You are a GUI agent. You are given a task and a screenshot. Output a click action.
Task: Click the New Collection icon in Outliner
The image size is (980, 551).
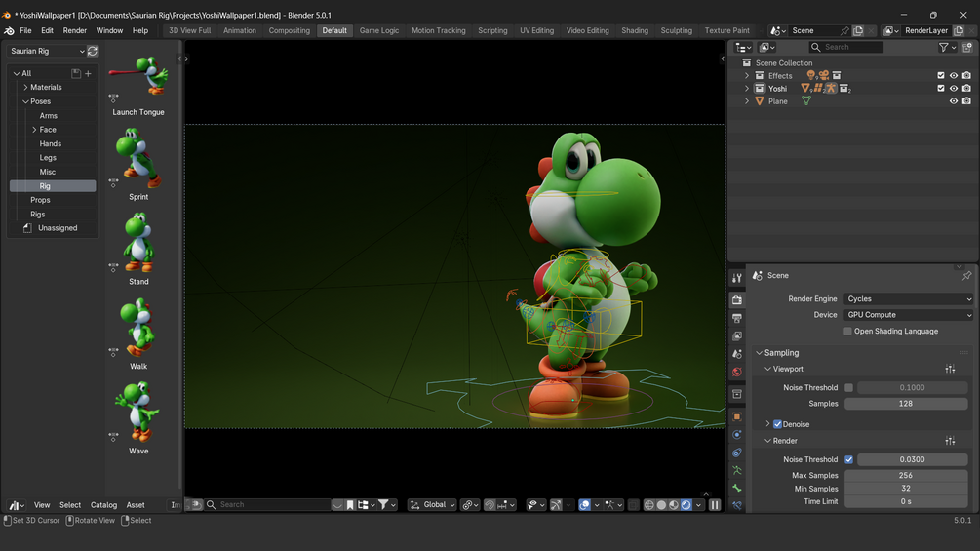click(966, 47)
